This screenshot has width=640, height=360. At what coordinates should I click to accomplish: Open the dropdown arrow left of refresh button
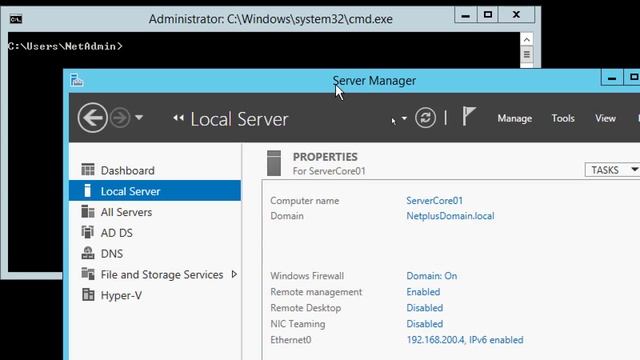click(x=404, y=118)
